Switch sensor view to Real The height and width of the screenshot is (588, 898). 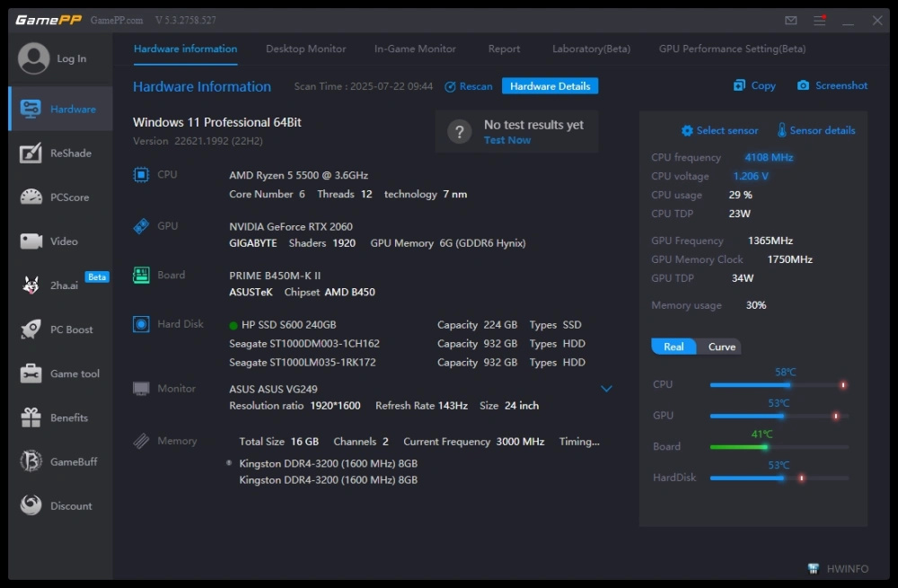click(673, 347)
